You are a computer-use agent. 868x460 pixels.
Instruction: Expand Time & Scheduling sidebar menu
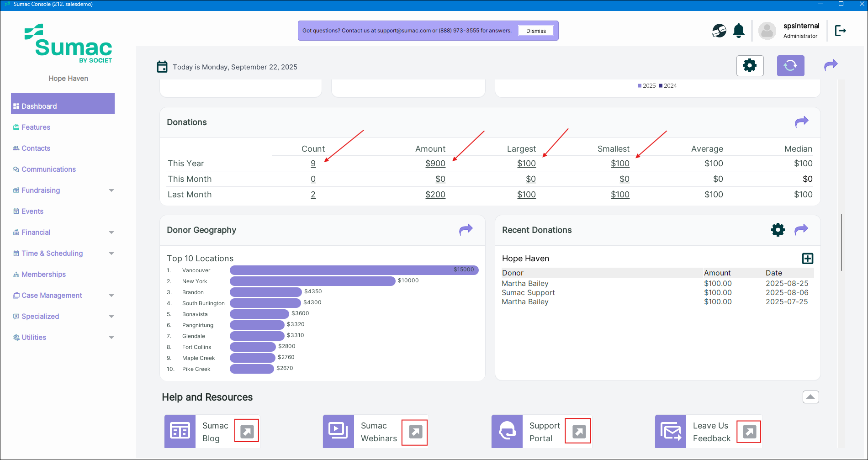pos(111,254)
